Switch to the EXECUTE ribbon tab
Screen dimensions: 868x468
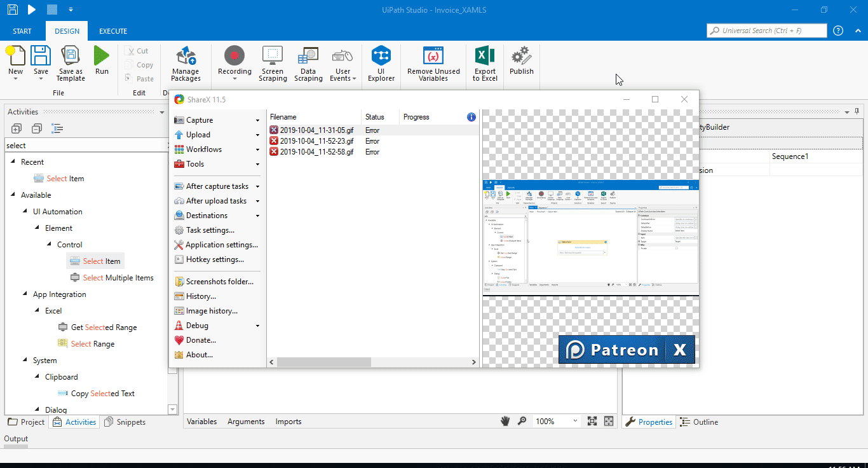pos(113,31)
